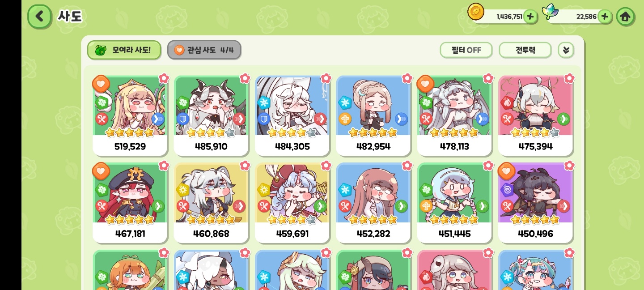
Task: Switch to the 관심 사도 4/4 tab
Action: point(204,50)
